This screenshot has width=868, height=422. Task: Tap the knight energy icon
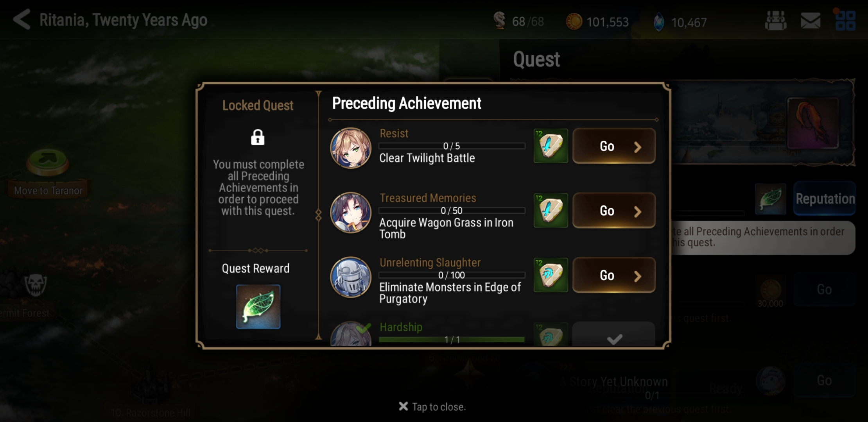499,21
